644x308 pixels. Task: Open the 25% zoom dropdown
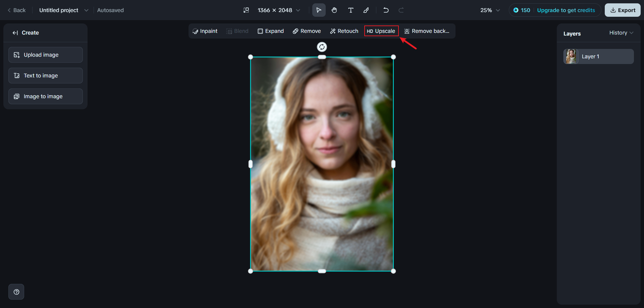(x=490, y=10)
